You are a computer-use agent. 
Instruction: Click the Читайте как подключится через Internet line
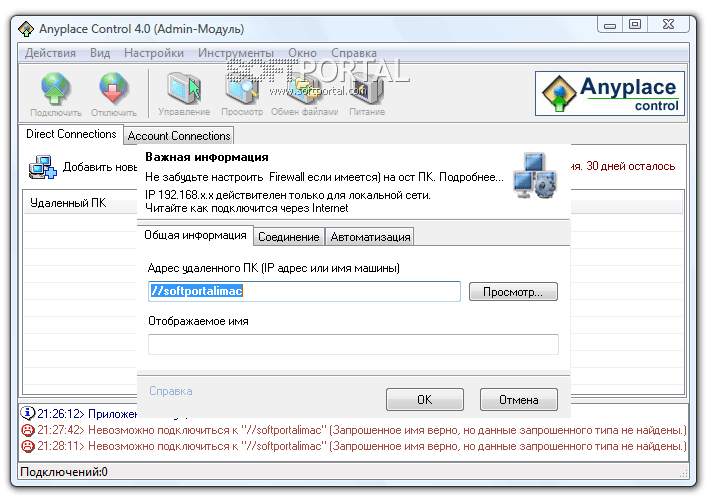pyautogui.click(x=247, y=208)
